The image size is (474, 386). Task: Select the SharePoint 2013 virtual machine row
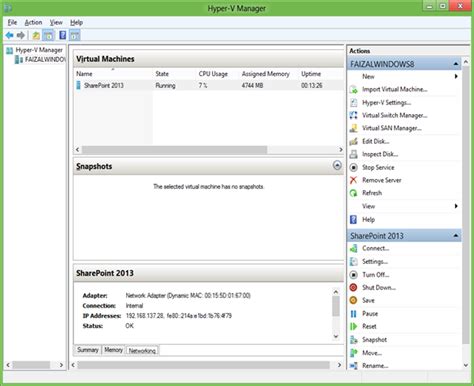click(x=208, y=85)
